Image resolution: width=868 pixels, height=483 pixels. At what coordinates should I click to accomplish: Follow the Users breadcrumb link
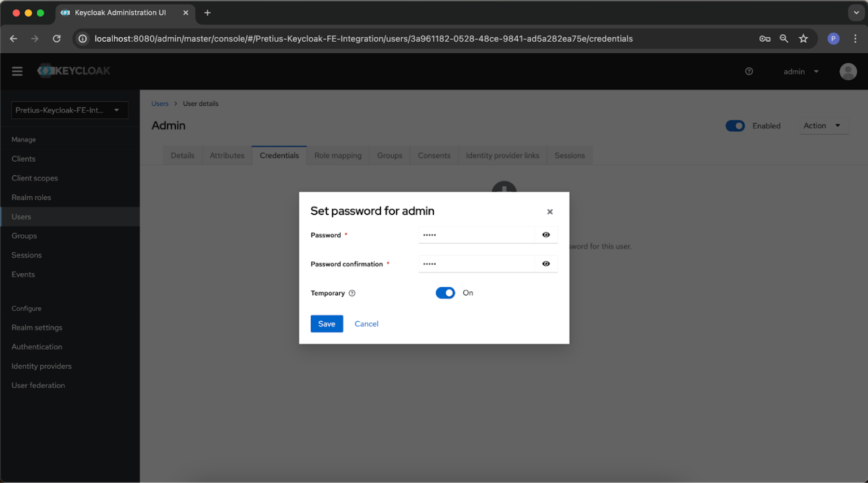pyautogui.click(x=160, y=103)
